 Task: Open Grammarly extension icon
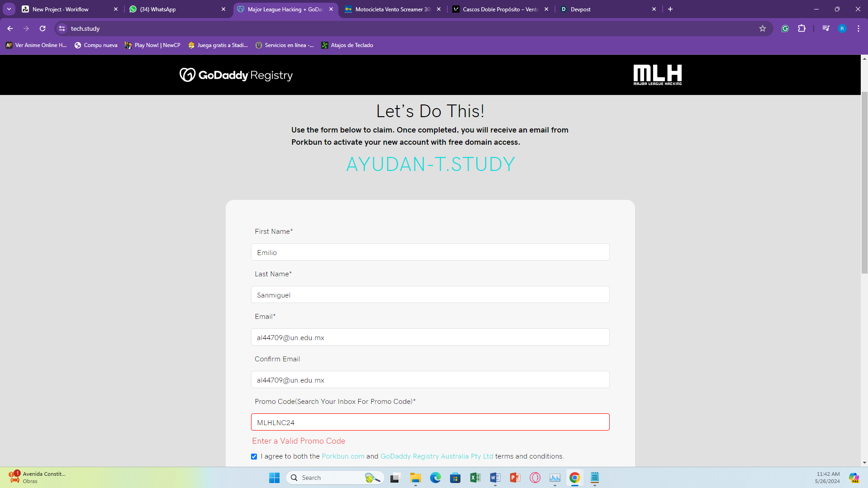tap(785, 28)
